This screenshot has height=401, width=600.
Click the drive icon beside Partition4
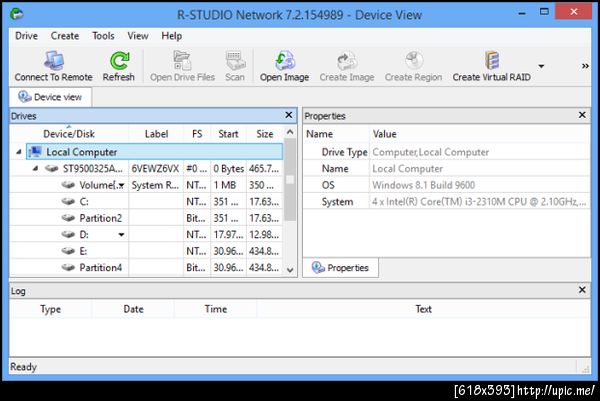tap(68, 267)
